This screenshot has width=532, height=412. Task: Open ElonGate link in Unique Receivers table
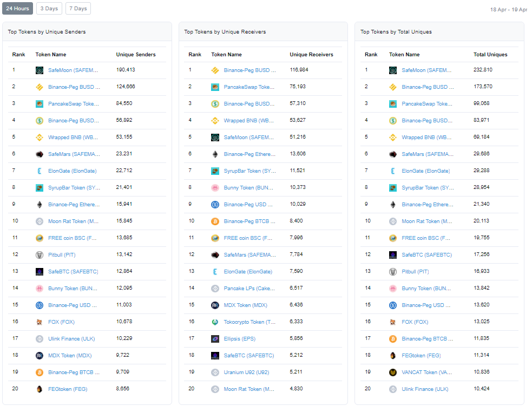(248, 272)
